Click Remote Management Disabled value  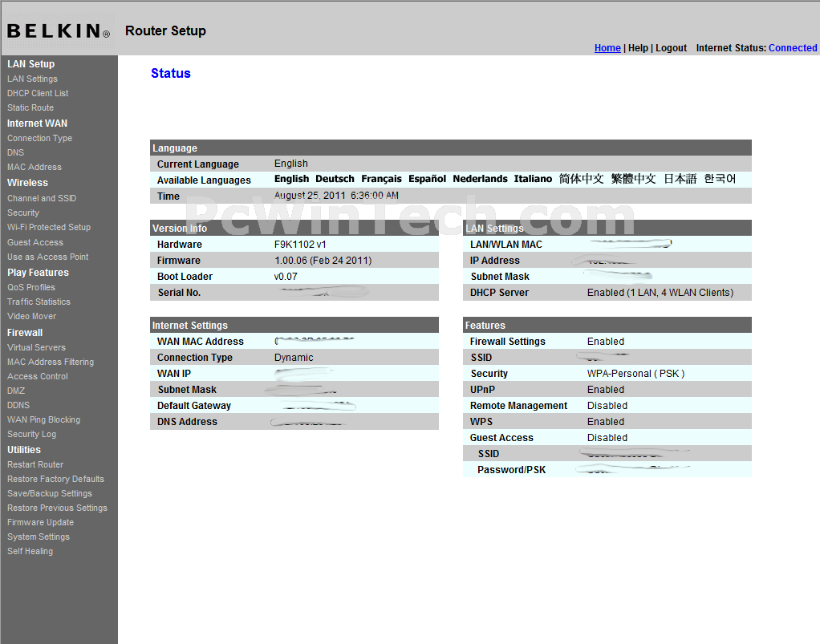[607, 406]
